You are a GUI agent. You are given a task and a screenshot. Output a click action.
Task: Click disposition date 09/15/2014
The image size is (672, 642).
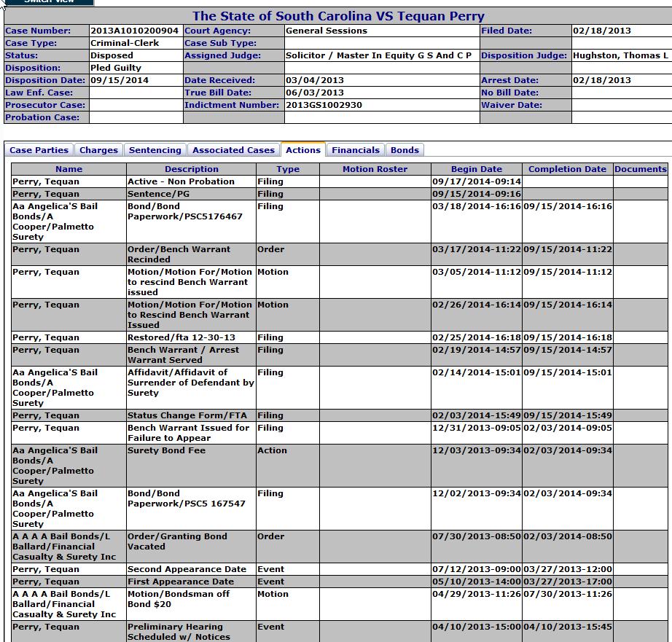coord(120,80)
